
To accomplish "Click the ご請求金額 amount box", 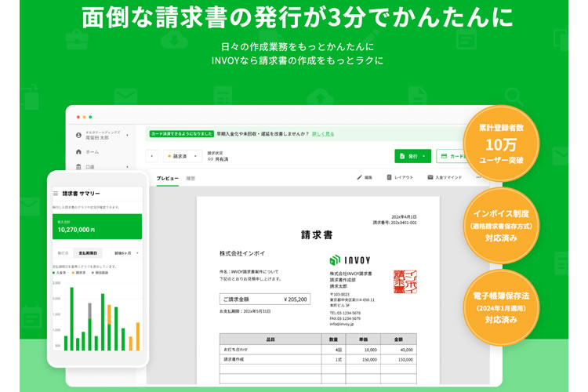I will (264, 299).
